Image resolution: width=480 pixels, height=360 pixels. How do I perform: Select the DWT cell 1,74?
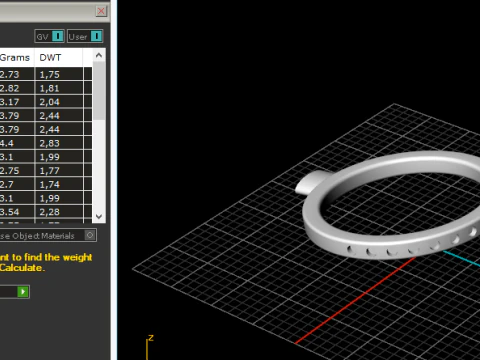point(59,184)
